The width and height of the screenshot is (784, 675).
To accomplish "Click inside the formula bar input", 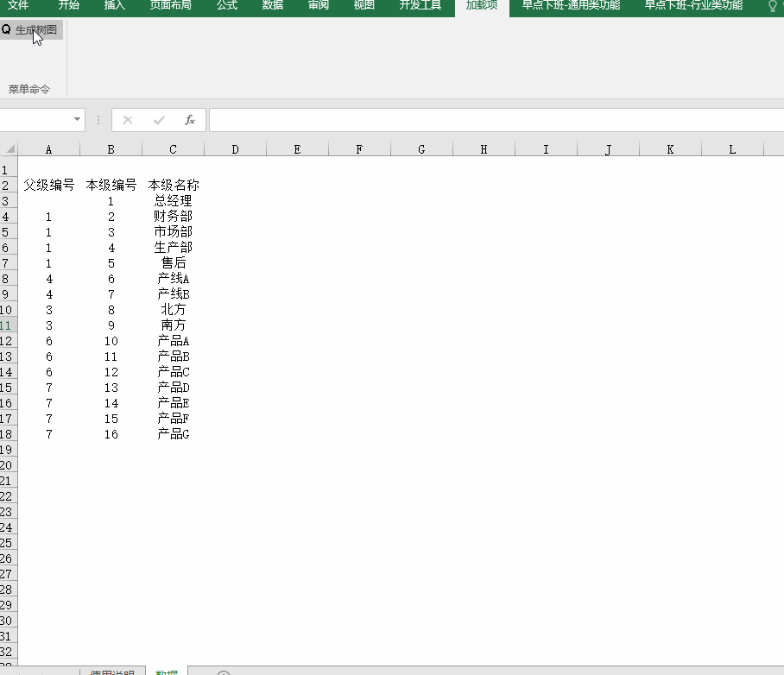I will point(496,120).
